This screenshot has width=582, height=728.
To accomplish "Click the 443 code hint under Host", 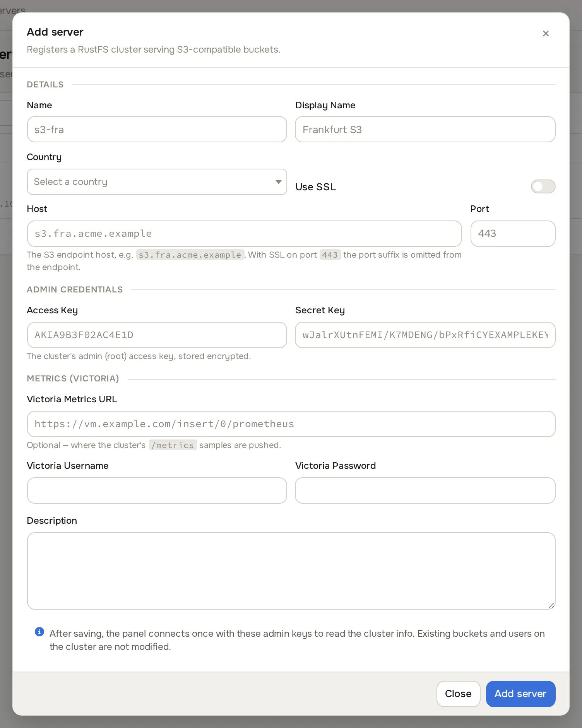I will (330, 255).
